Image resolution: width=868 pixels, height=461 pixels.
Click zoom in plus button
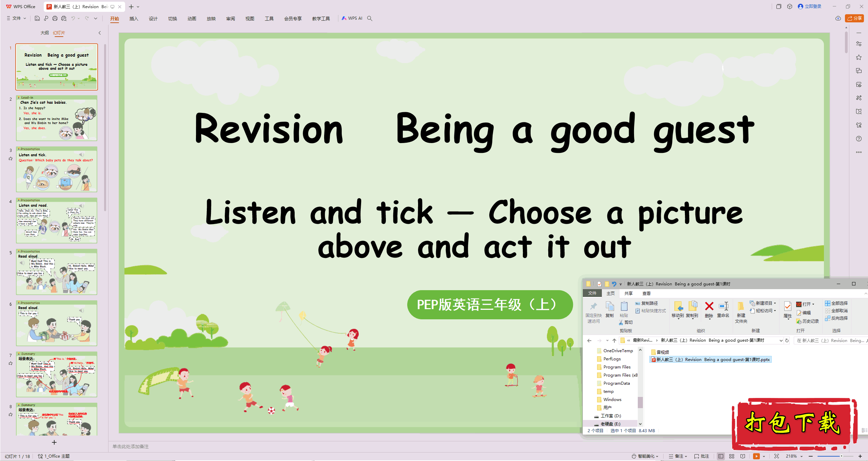pyautogui.click(x=860, y=456)
